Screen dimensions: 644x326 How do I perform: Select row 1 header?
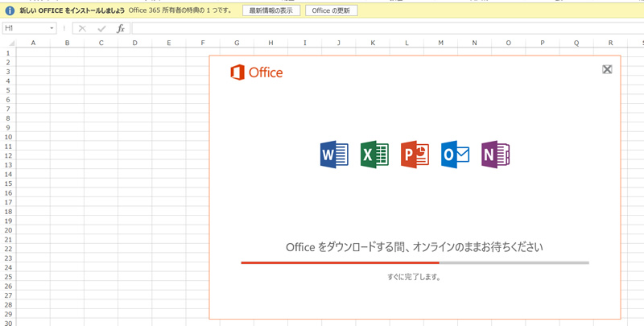point(8,53)
